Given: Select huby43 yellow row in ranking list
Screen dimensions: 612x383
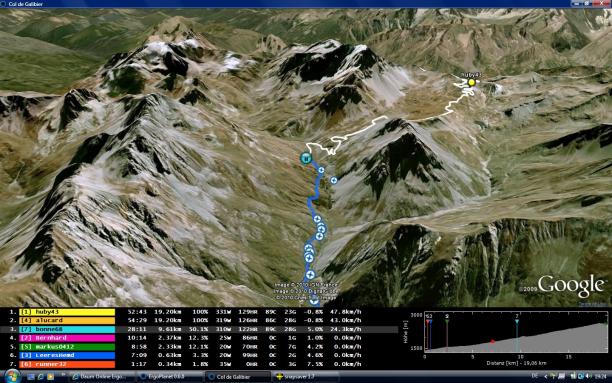Looking at the screenshot, I should 186,312.
